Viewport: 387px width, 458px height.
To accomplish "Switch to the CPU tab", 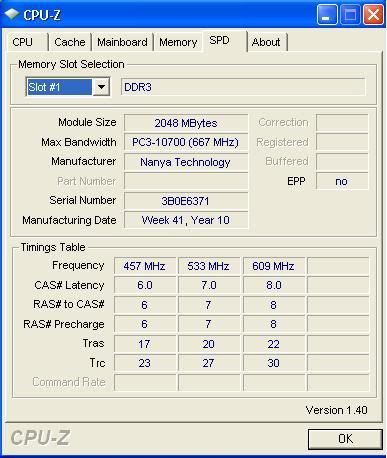I will click(27, 42).
